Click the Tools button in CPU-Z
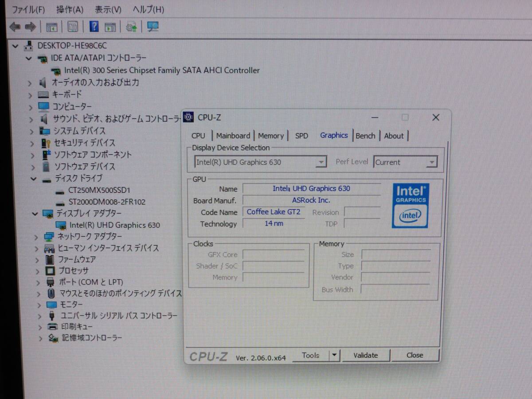532x399 pixels. pyautogui.click(x=310, y=355)
